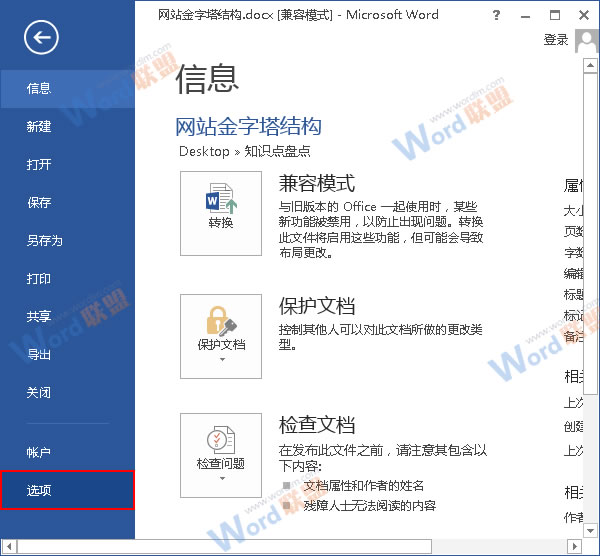This screenshot has width=600, height=556.
Task: Click 保存 in the sidebar
Action: click(67, 202)
